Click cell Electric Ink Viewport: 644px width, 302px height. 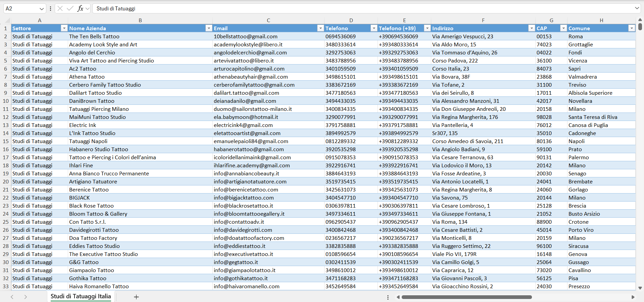coord(140,125)
